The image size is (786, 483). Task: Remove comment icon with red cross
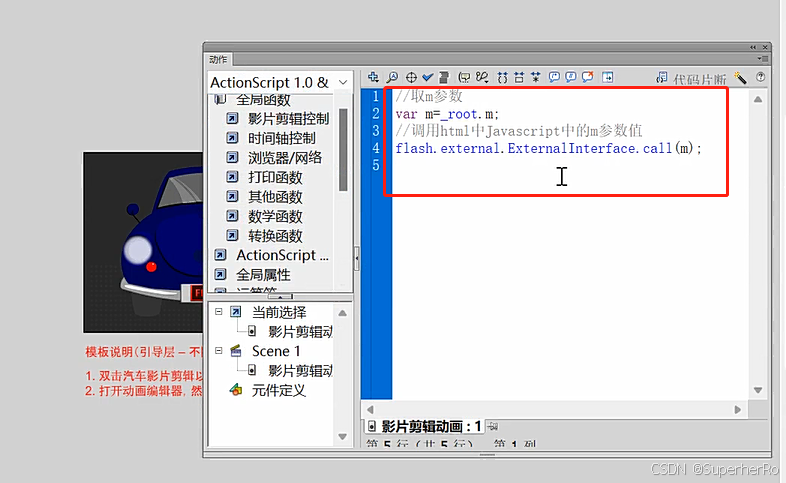pyautogui.click(x=587, y=76)
